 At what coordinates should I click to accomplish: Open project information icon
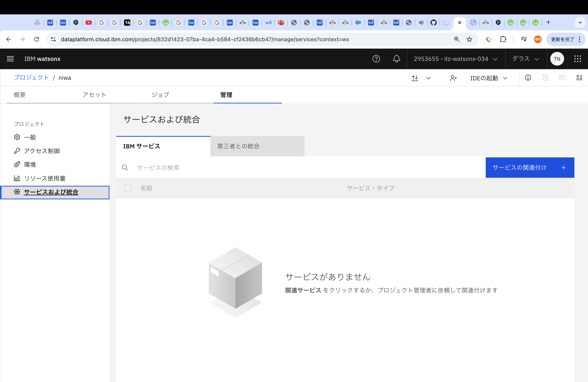(528, 78)
